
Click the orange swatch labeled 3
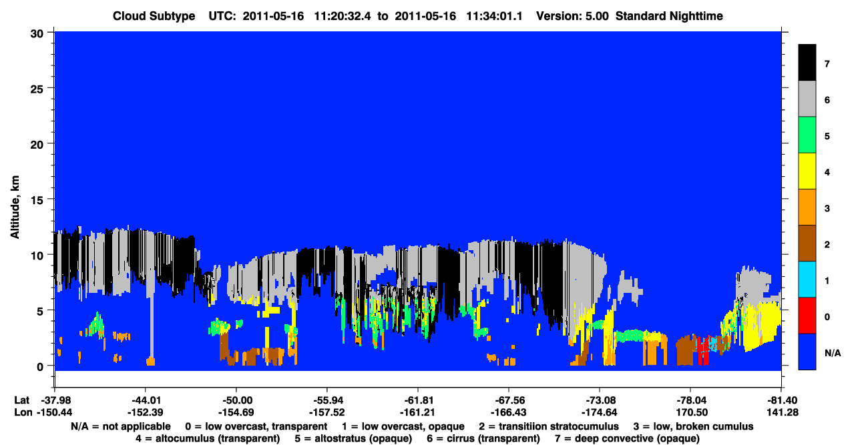(x=807, y=207)
